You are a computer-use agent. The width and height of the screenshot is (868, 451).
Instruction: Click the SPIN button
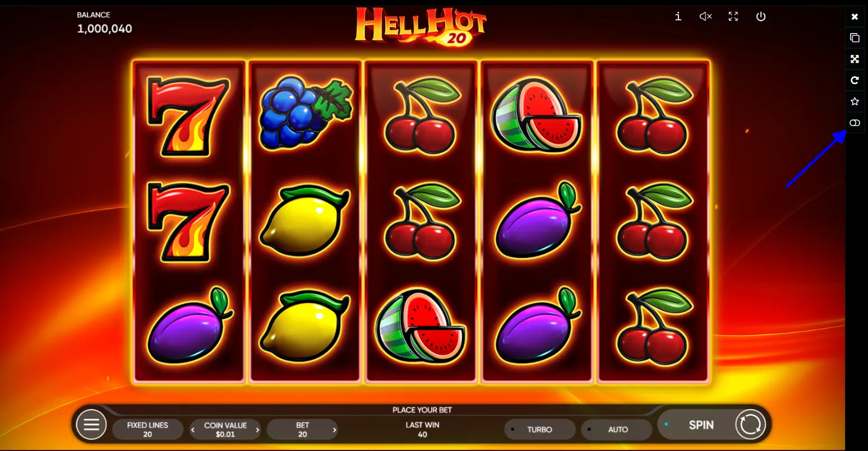701,425
